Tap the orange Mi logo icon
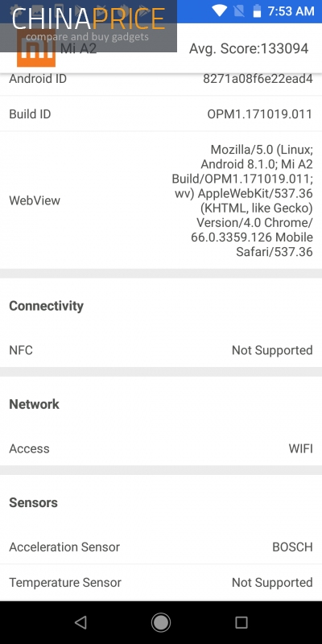The height and width of the screenshot is (644, 322). 36,48
